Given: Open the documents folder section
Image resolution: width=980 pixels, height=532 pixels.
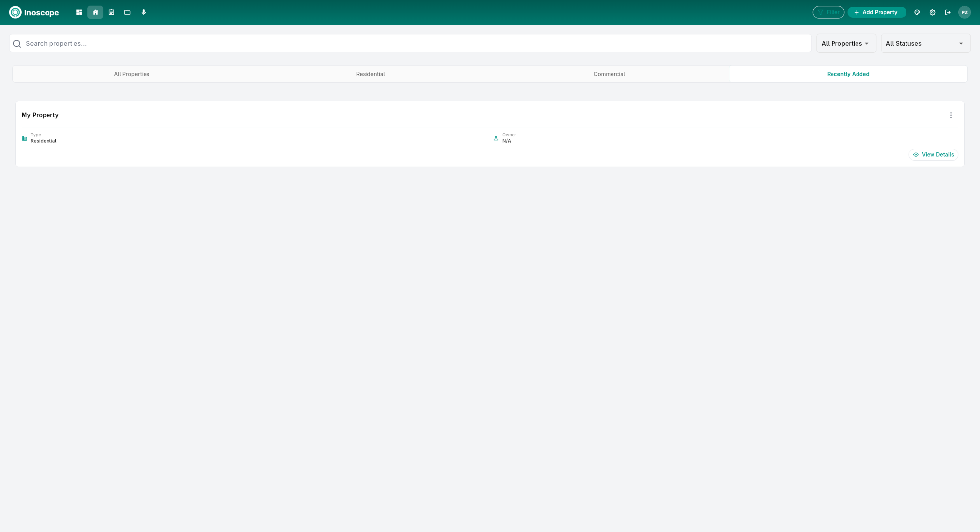Looking at the screenshot, I should [127, 12].
